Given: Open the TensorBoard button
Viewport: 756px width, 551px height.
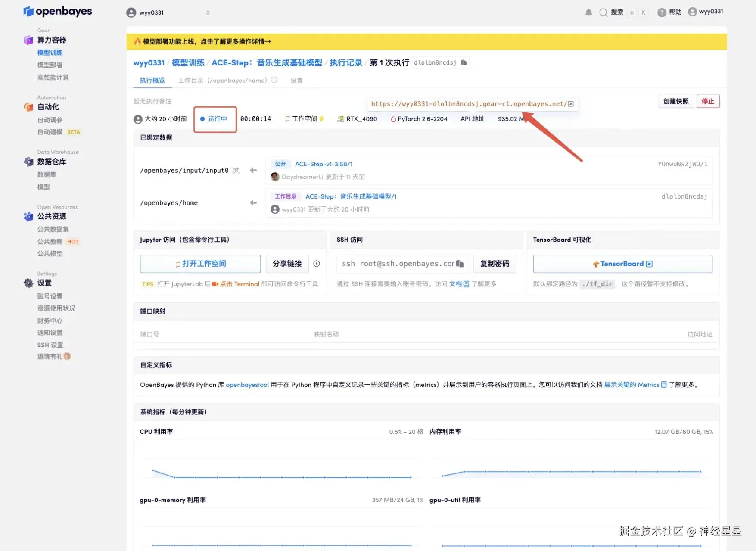Looking at the screenshot, I should click(622, 264).
